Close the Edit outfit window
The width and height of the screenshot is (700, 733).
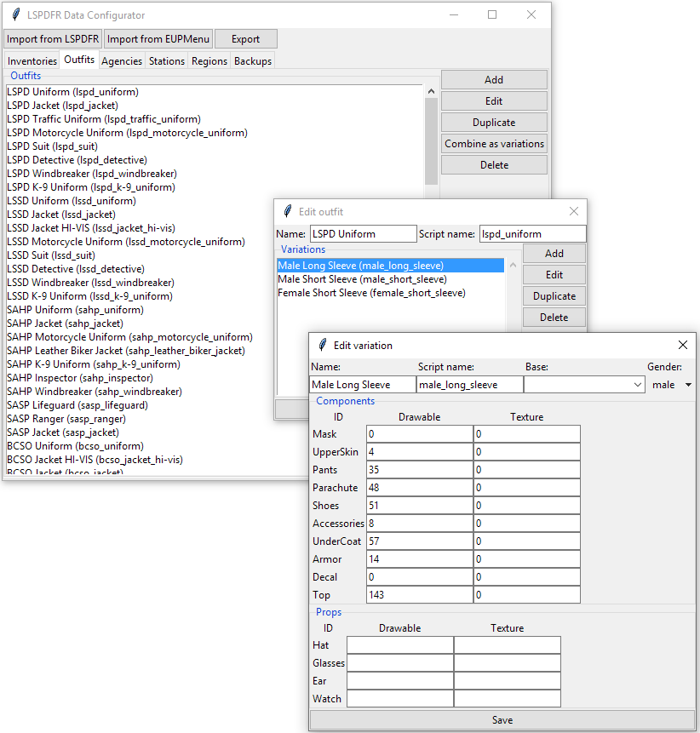574,211
